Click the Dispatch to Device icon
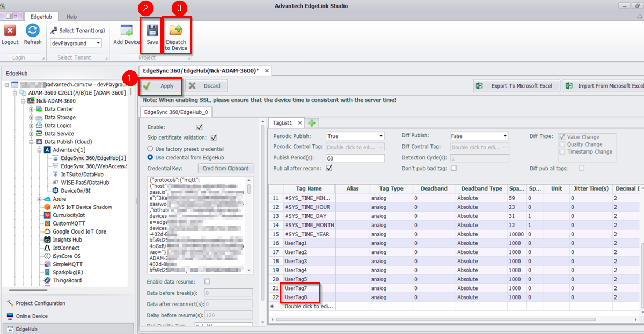 pyautogui.click(x=176, y=31)
